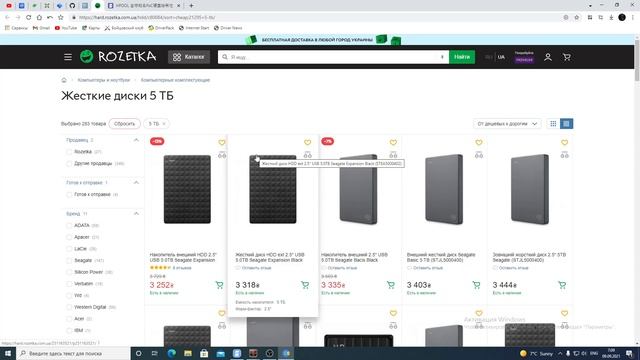
Task: Click the green Найти search button
Action: pos(462,57)
